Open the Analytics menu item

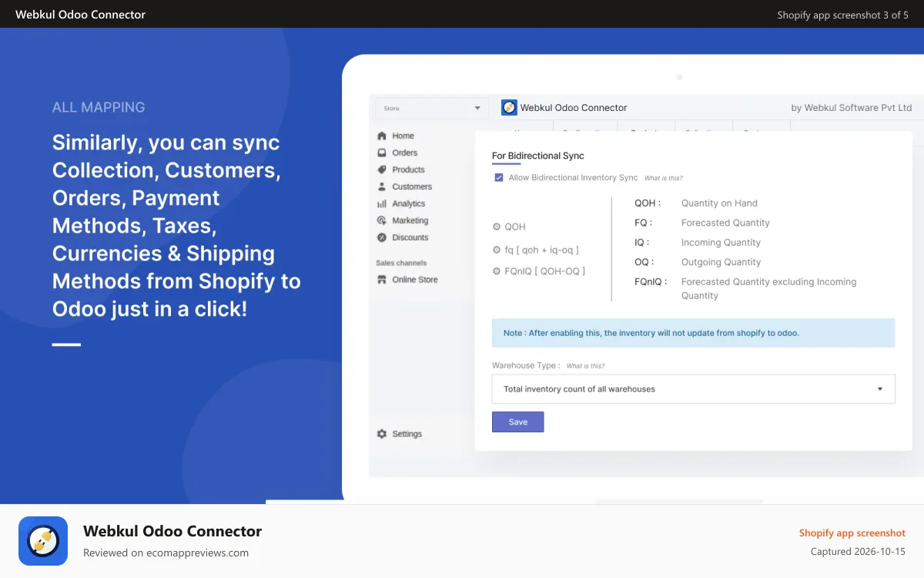tap(408, 203)
